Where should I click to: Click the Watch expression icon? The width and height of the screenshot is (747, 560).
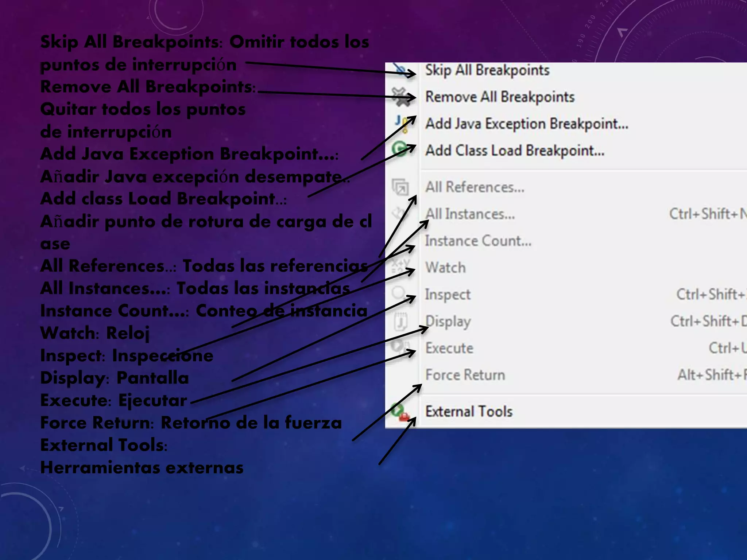400,267
